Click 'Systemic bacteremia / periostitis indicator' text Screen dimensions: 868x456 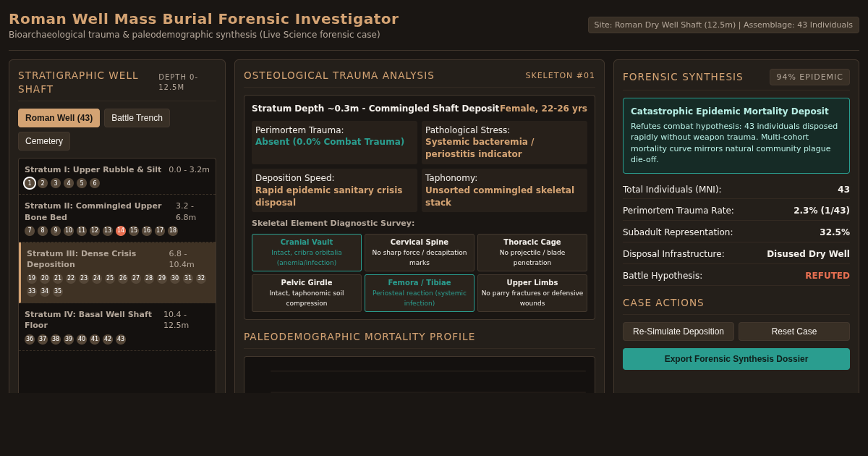pos(480,148)
